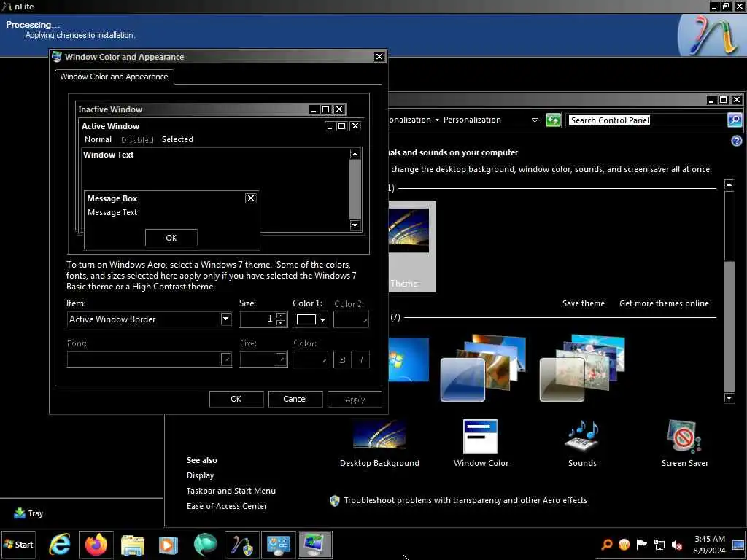Toggle the Italic font button
The width and height of the screenshot is (747, 560).
360,359
